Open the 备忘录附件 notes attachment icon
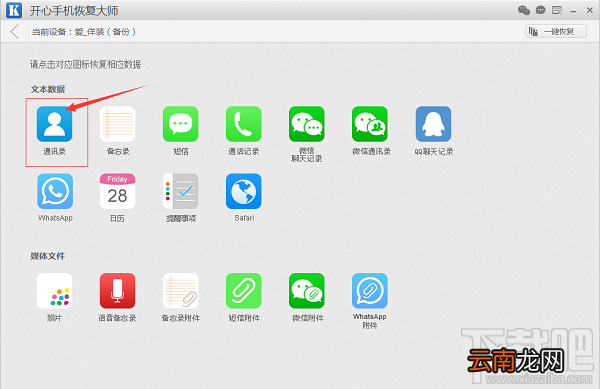601x389 pixels. [181, 291]
